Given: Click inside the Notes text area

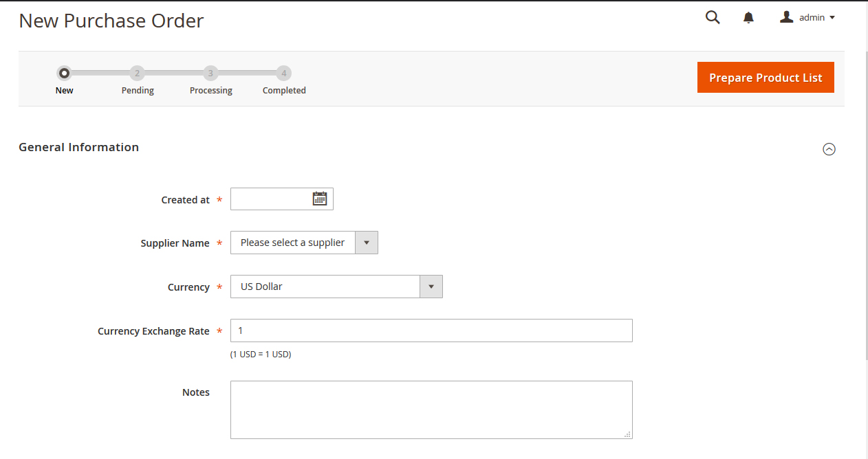Looking at the screenshot, I should click(x=431, y=410).
